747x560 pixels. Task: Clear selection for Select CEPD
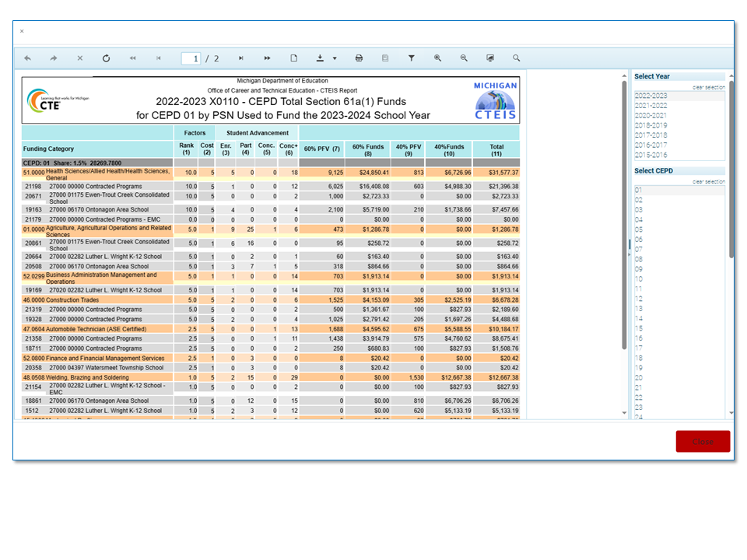tap(708, 181)
